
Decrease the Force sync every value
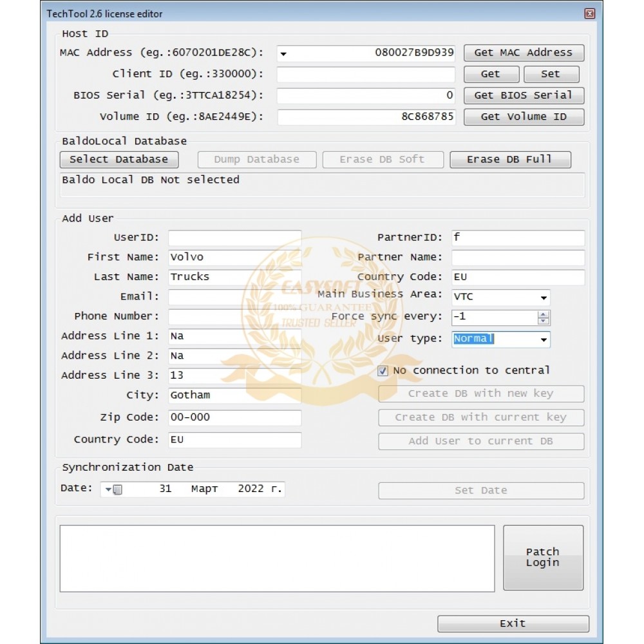544,321
